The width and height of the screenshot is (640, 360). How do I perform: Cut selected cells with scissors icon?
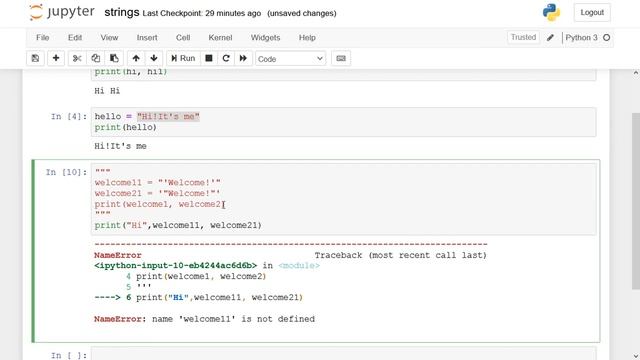coord(77,58)
